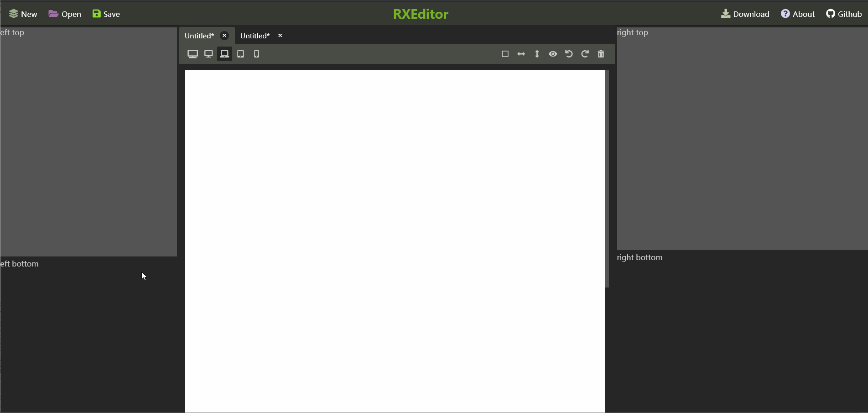Switch to the first Untitled* tab
Screen dimensions: 868x413
[199, 36]
